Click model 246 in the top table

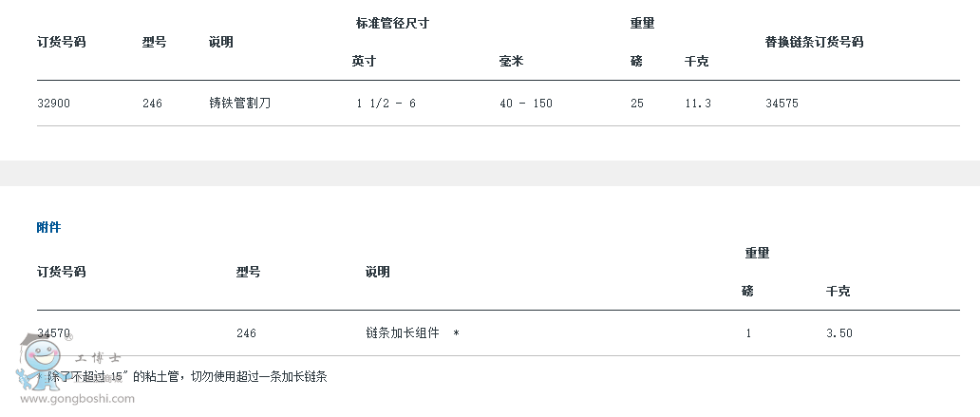pos(152,104)
